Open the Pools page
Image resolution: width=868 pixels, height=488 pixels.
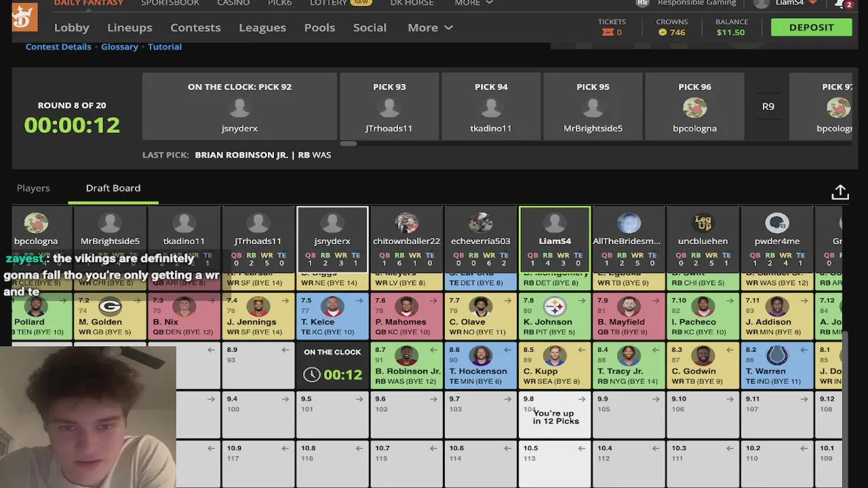click(x=319, y=28)
